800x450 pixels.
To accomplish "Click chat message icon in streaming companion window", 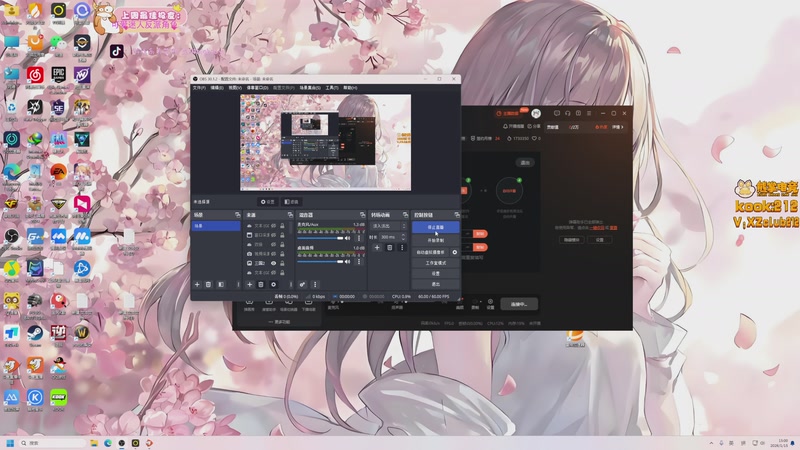I will pos(557,113).
